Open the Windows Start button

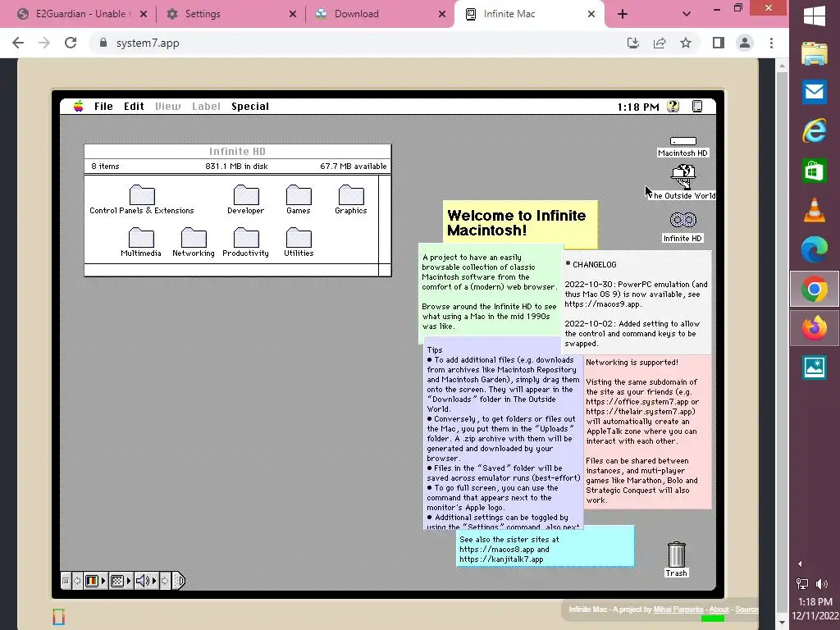(815, 15)
